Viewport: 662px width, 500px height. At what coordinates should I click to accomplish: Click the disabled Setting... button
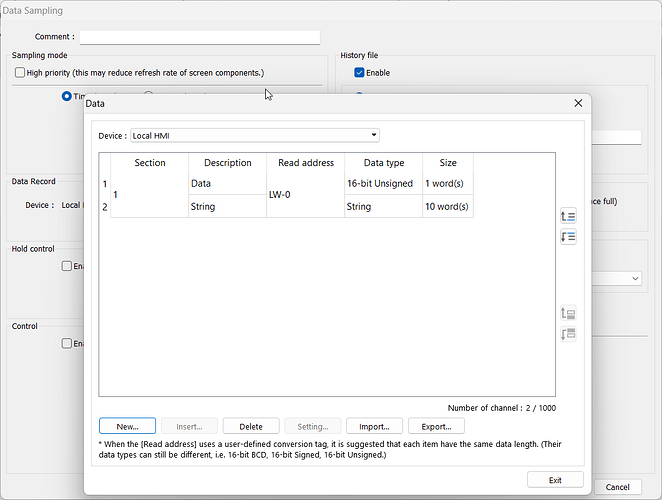point(312,426)
